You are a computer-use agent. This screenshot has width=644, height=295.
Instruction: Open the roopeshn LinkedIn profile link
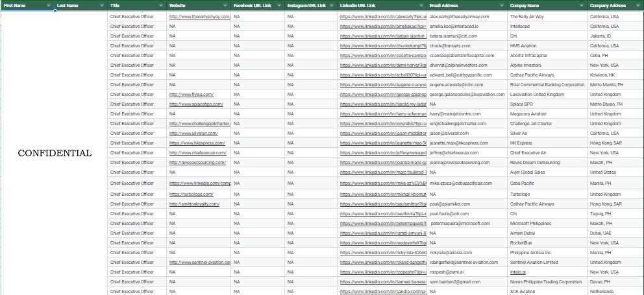(383, 272)
